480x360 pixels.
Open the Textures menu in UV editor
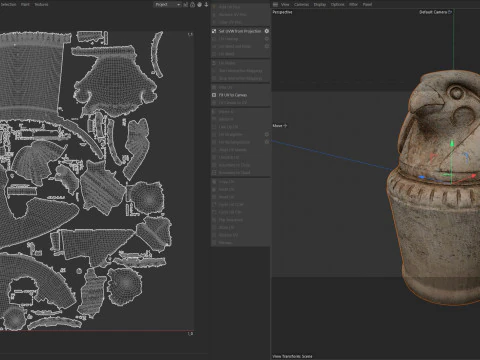(41, 5)
